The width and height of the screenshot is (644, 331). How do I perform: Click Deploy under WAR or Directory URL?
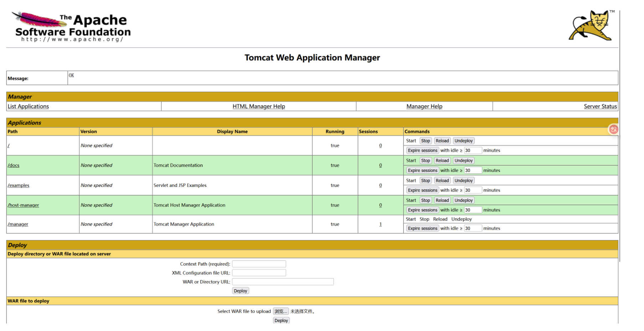tap(241, 291)
